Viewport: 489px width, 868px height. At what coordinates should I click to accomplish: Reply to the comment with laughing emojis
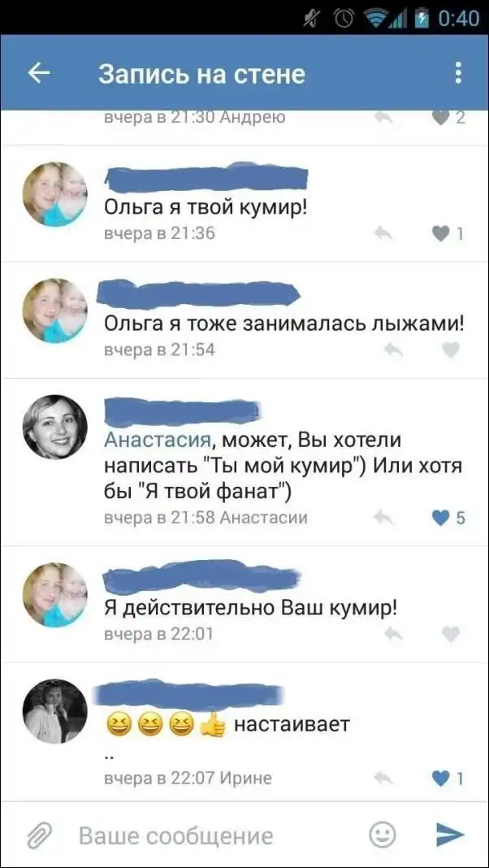coord(383,779)
